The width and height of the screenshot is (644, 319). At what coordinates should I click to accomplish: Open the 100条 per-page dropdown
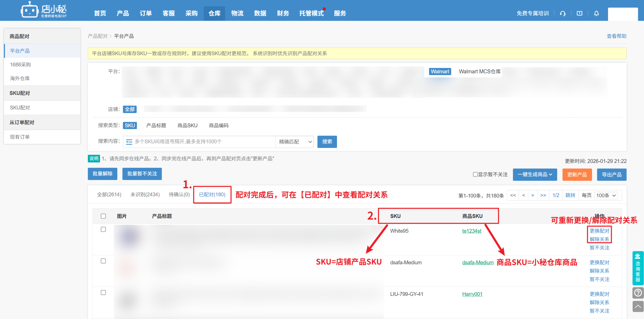click(x=606, y=195)
